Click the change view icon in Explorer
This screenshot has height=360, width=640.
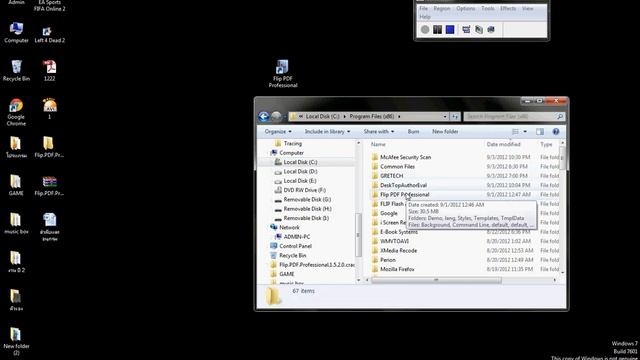(516, 131)
